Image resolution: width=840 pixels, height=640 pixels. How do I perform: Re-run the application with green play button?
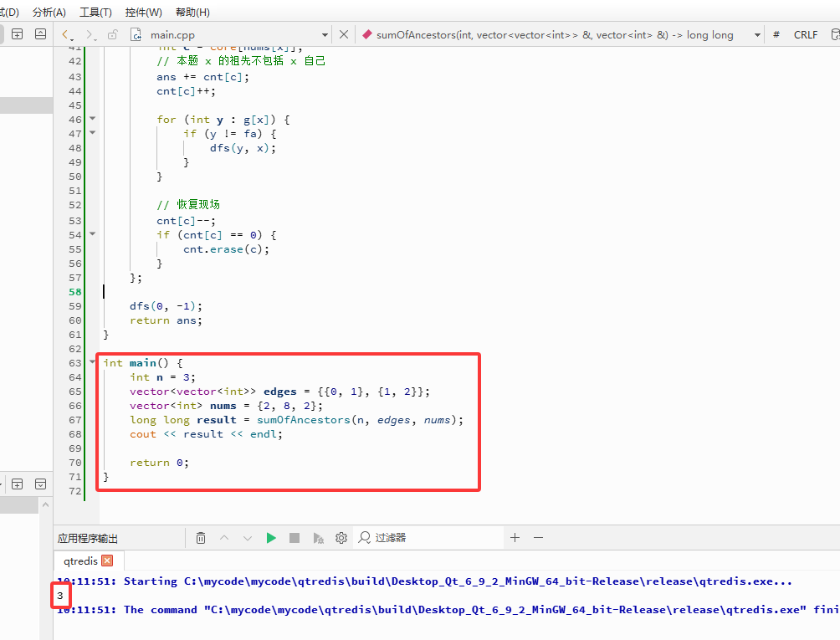pos(271,538)
